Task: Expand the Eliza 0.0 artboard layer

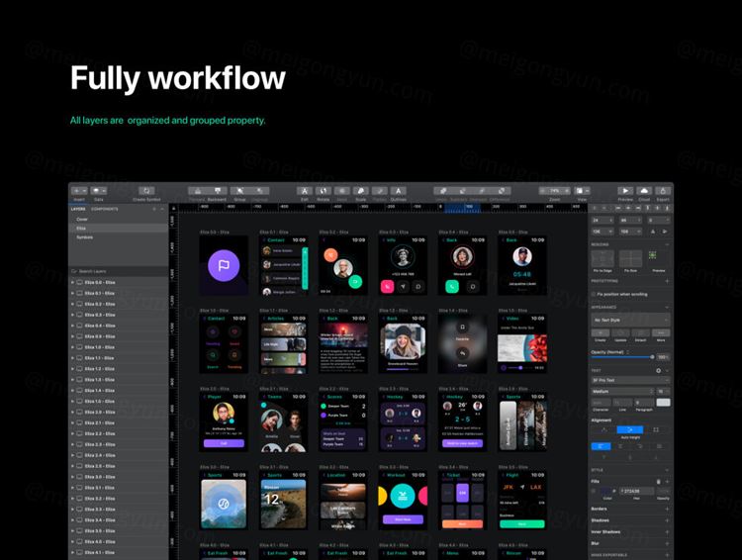Action: pos(72,282)
